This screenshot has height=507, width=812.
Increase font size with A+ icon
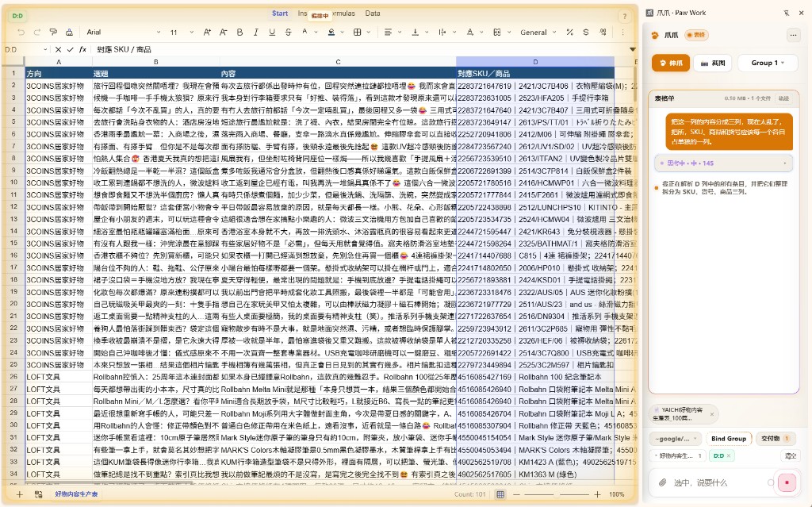tap(207, 33)
